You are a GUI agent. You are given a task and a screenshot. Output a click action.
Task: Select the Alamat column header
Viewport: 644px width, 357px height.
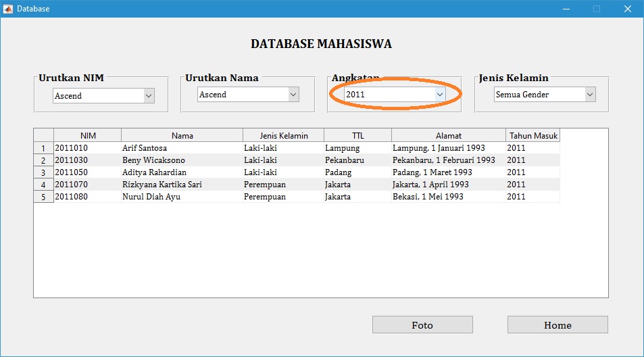448,136
